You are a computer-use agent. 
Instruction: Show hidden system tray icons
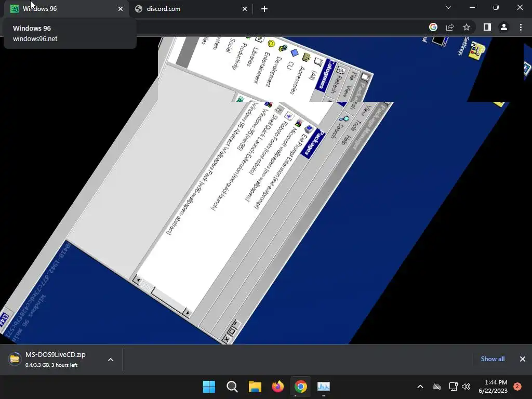tap(420, 387)
